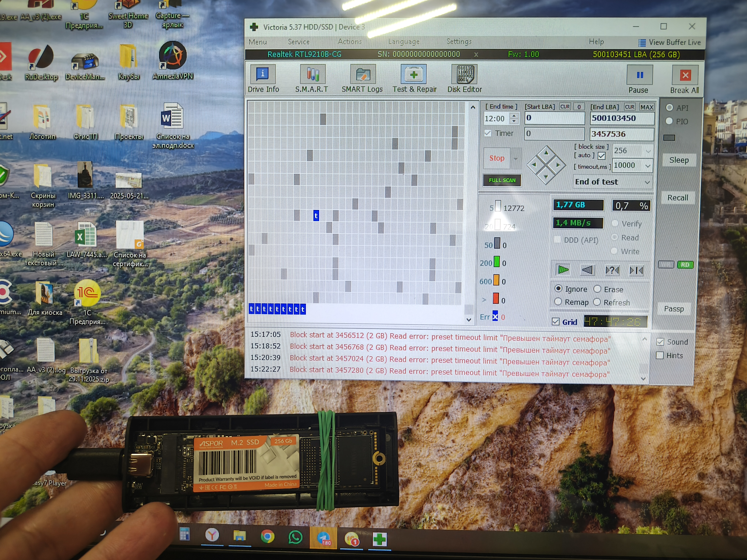Open WhatsApp from the taskbar
Image resolution: width=747 pixels, height=560 pixels.
[x=295, y=537]
